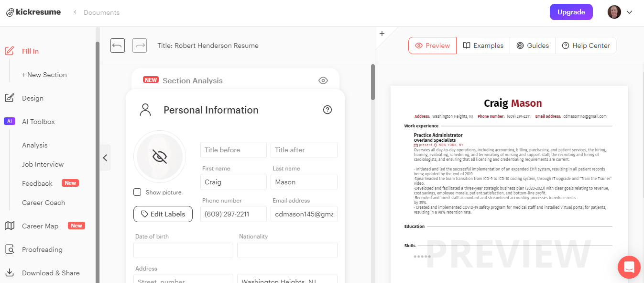The height and width of the screenshot is (283, 644).
Task: Toggle Section Analysis visibility eye
Action: click(323, 80)
